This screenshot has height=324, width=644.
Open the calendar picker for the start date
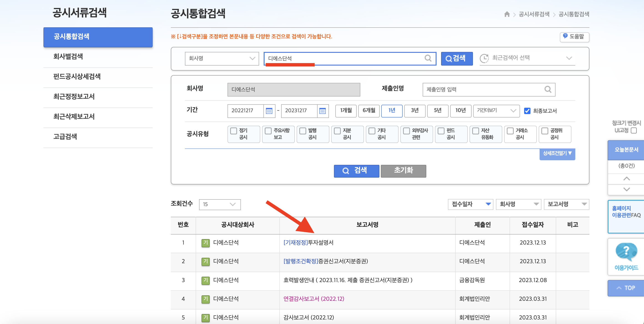point(269,111)
